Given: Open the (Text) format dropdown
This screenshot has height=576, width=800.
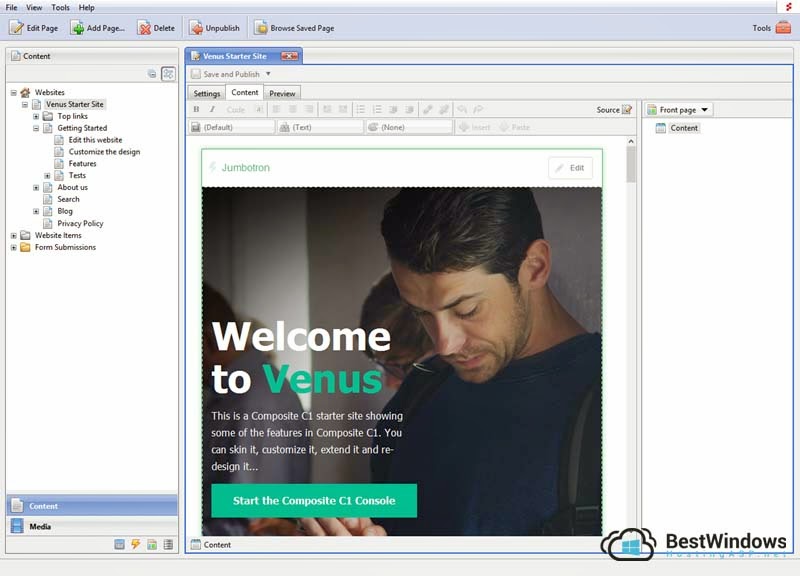Looking at the screenshot, I should [x=320, y=127].
